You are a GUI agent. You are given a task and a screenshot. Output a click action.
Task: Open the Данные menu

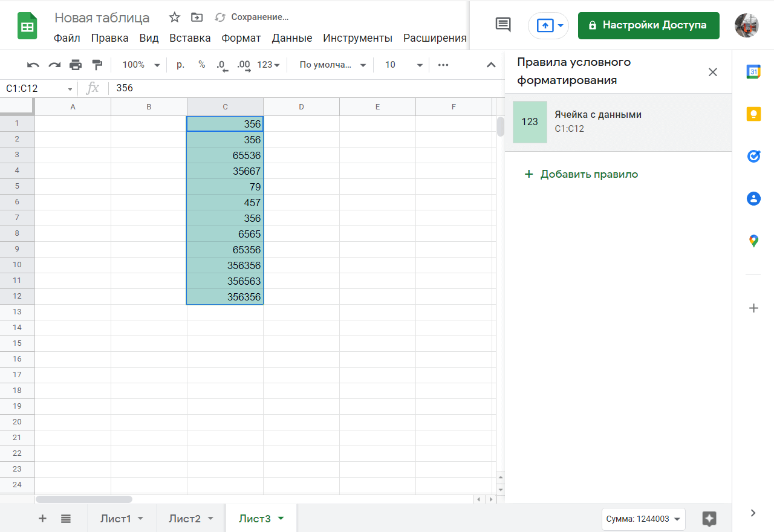click(292, 38)
